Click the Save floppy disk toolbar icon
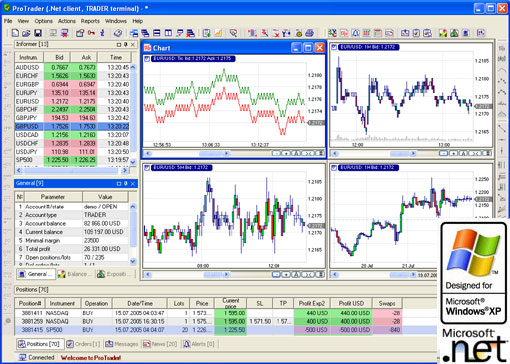The height and width of the screenshot is (364, 510). coord(38,33)
